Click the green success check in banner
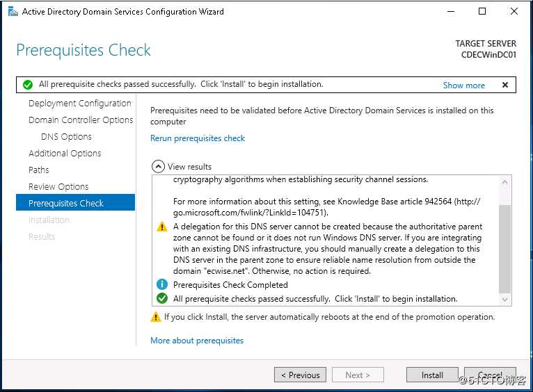 (x=28, y=85)
